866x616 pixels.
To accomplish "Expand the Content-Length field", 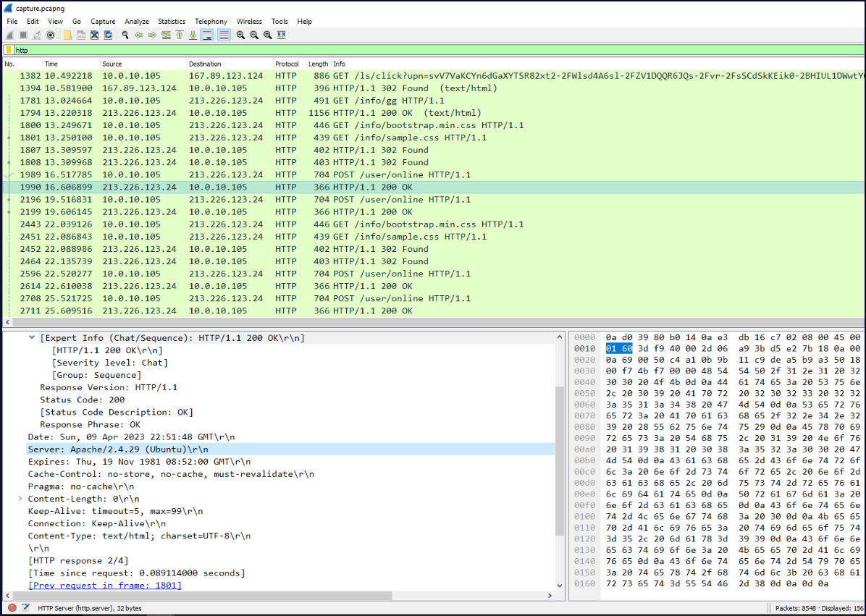I will [20, 499].
